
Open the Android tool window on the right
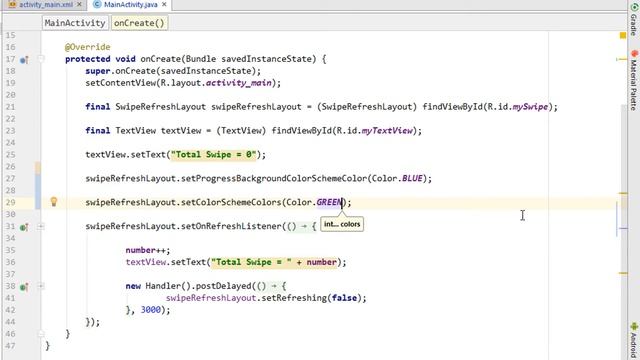pos(634,340)
